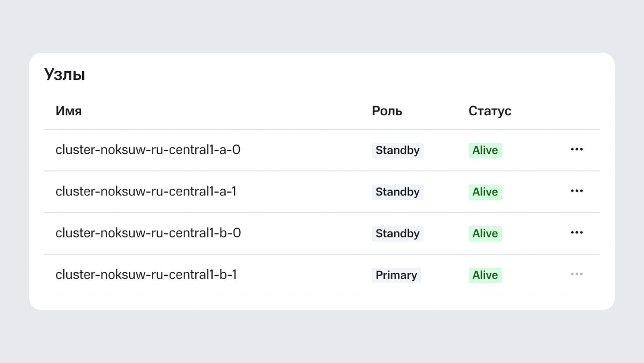The height and width of the screenshot is (363, 644).
Task: Select node cluster-noksuw-ru-central1-b-0
Action: point(148,233)
